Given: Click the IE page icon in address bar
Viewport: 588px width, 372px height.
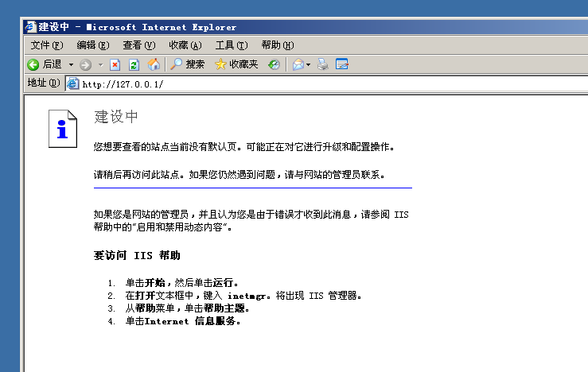Looking at the screenshot, I should [72, 84].
